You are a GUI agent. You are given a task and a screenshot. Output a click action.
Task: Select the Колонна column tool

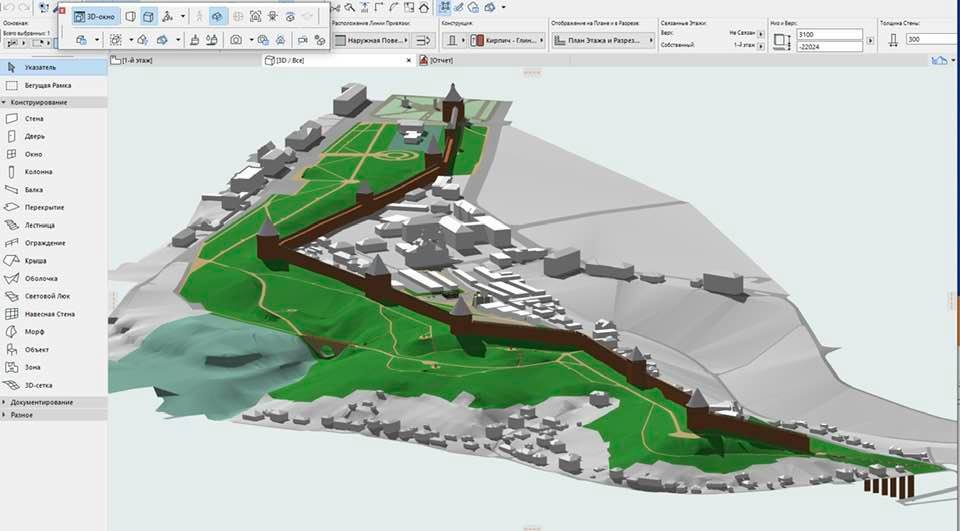click(54, 171)
